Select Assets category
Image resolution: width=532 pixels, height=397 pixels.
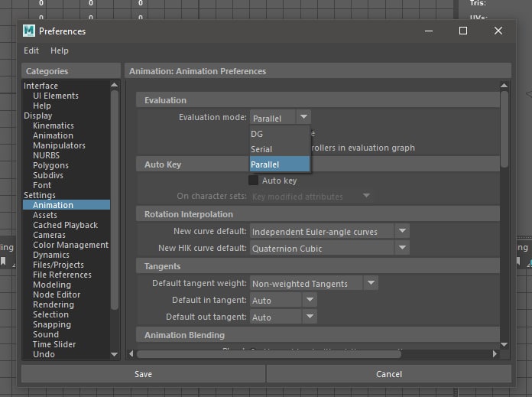click(45, 215)
